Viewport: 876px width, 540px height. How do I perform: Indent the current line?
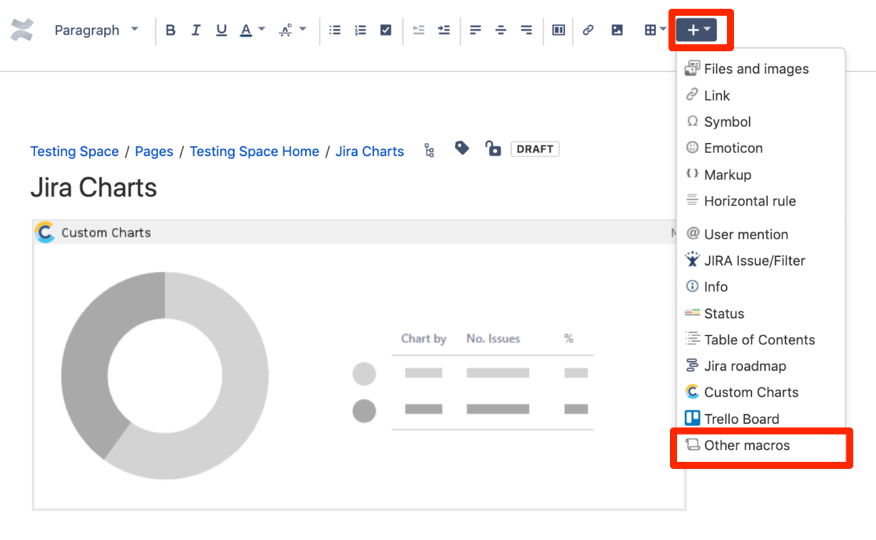444,30
